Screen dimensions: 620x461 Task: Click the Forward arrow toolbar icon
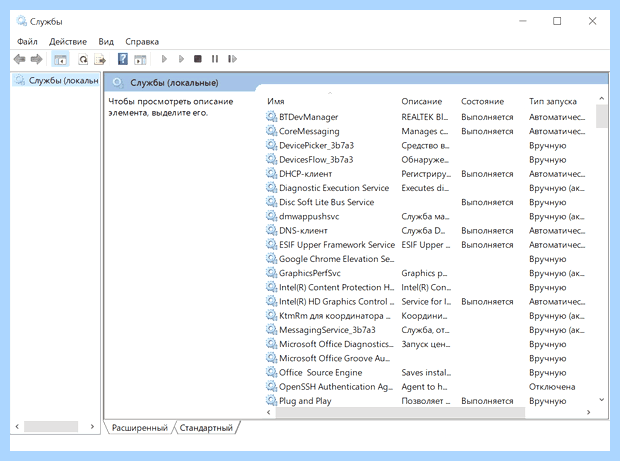point(36,59)
